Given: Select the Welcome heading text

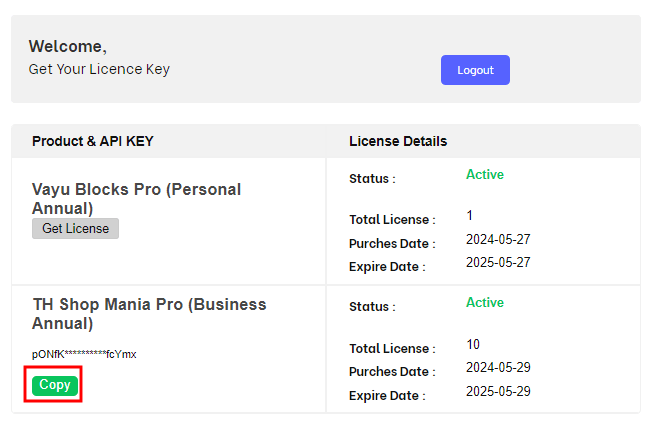Looking at the screenshot, I should (x=67, y=46).
